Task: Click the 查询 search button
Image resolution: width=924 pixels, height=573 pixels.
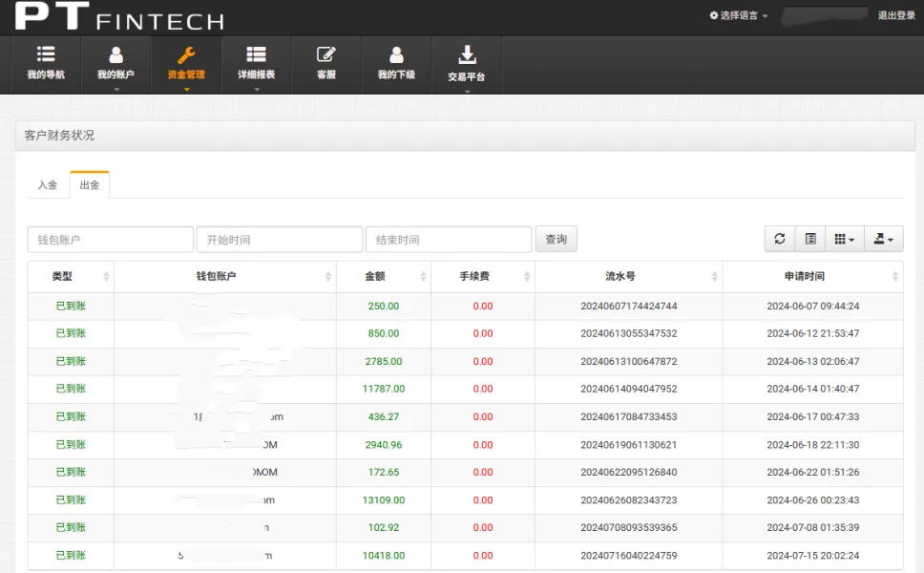Action: [556, 239]
